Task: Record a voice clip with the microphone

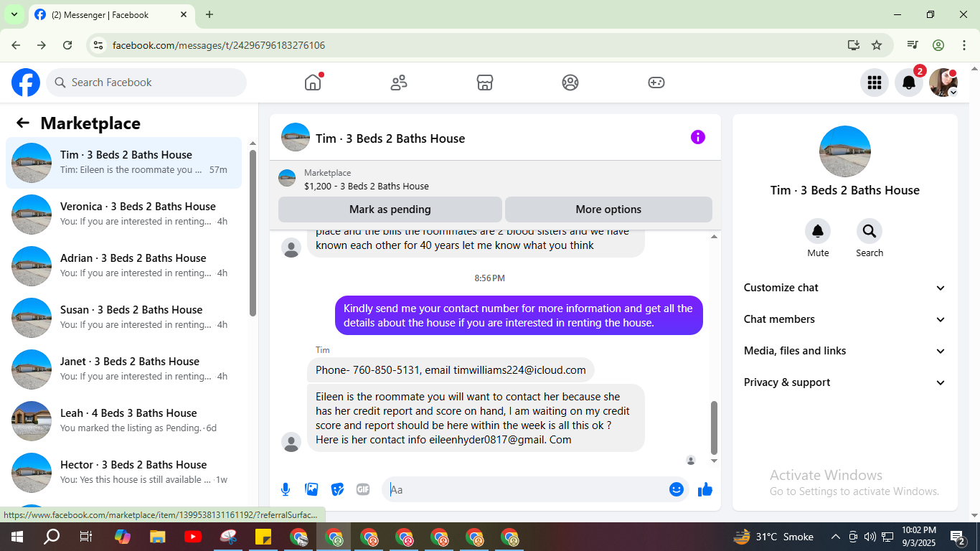Action: pos(286,489)
